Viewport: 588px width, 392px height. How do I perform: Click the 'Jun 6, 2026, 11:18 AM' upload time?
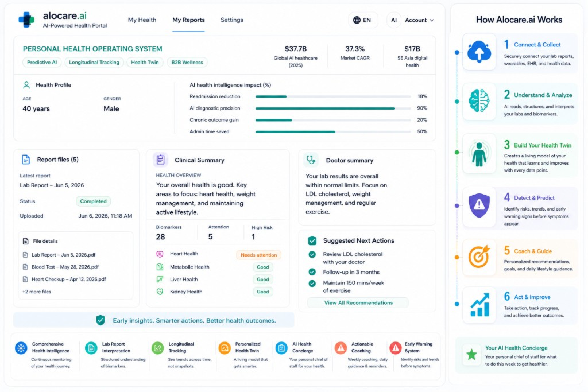tap(105, 216)
